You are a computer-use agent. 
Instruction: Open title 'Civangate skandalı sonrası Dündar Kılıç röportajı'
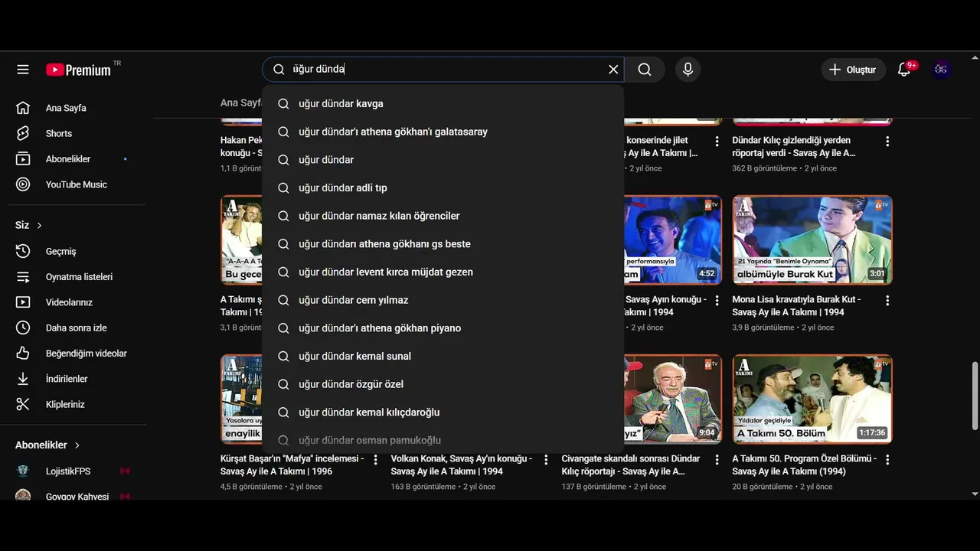coord(631,465)
